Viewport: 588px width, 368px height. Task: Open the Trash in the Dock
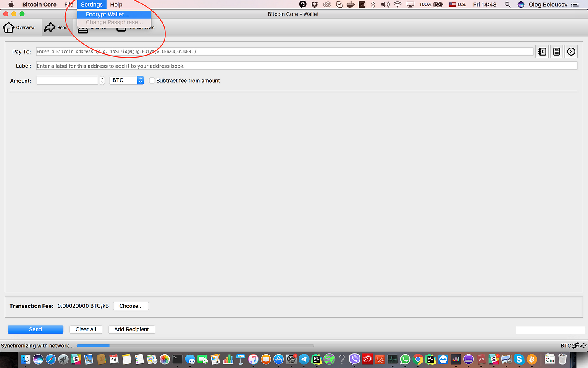(562, 359)
